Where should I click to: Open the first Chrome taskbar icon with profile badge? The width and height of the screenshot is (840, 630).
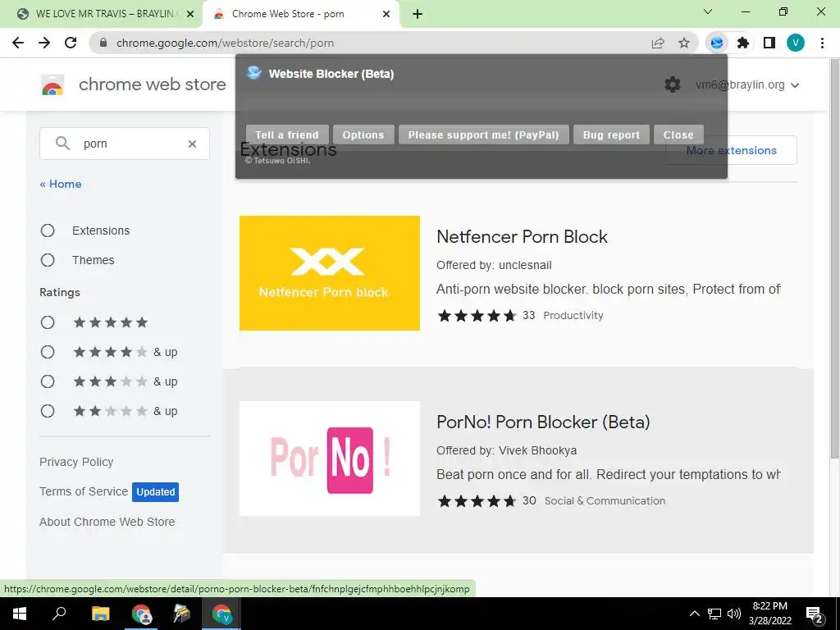[x=141, y=614]
